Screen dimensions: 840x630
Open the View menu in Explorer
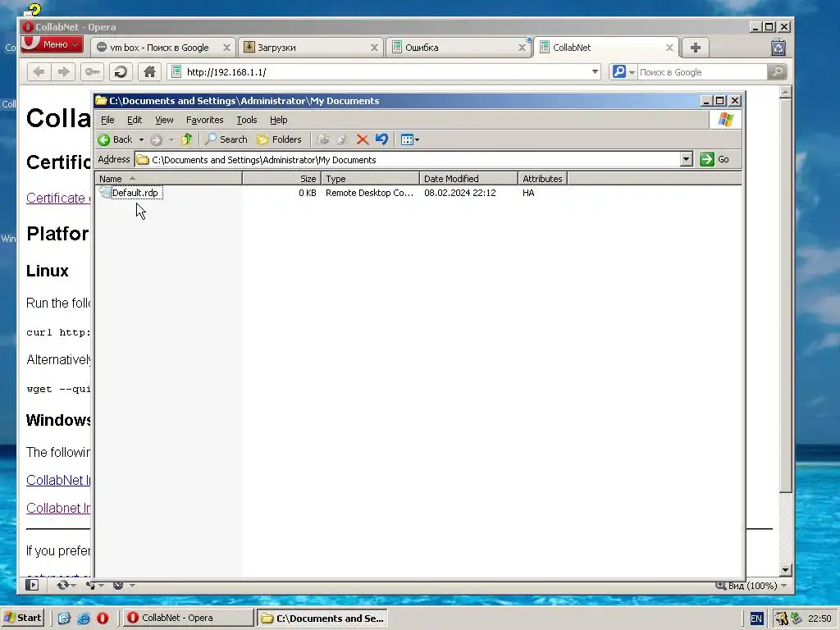(164, 120)
